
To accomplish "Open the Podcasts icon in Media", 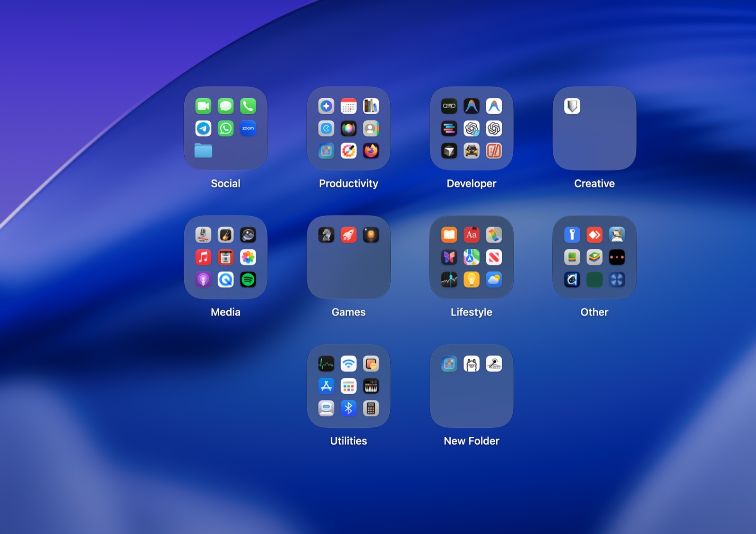I will click(x=203, y=280).
